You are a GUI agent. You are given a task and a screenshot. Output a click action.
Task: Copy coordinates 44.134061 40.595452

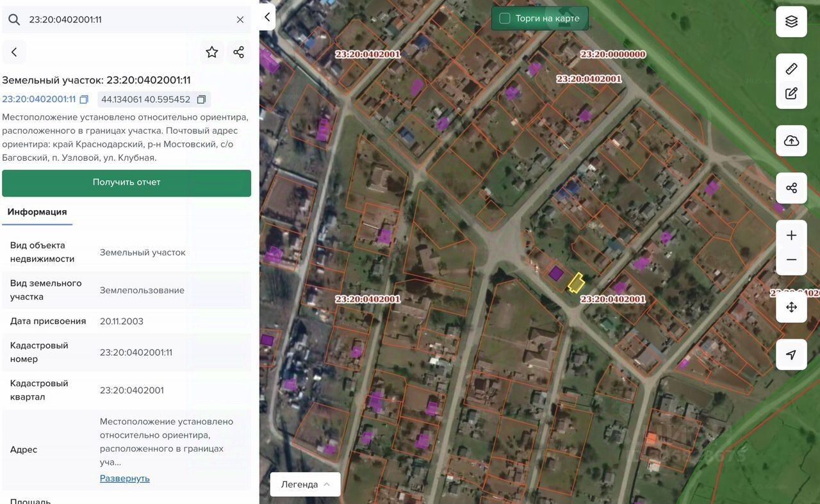(201, 99)
